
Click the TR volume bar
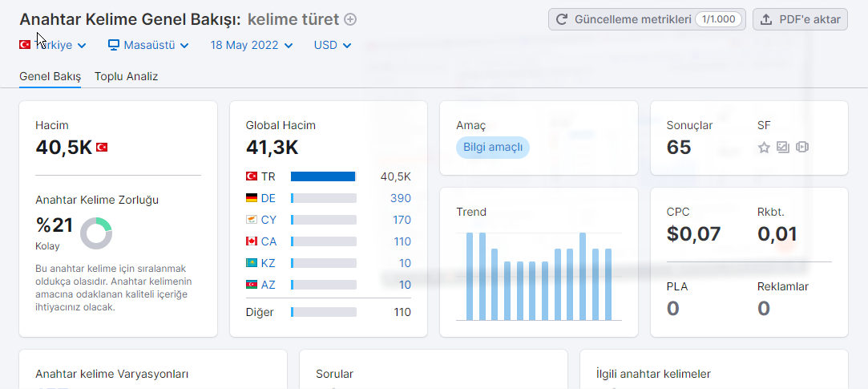(x=323, y=176)
